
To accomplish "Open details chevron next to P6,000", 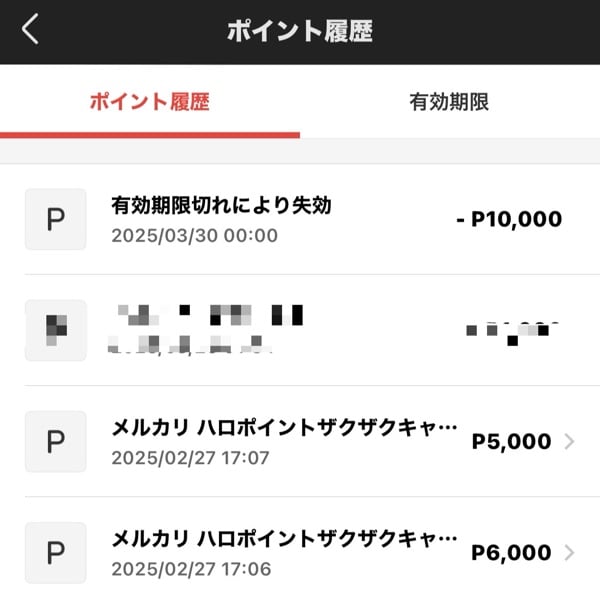I will [x=569, y=553].
